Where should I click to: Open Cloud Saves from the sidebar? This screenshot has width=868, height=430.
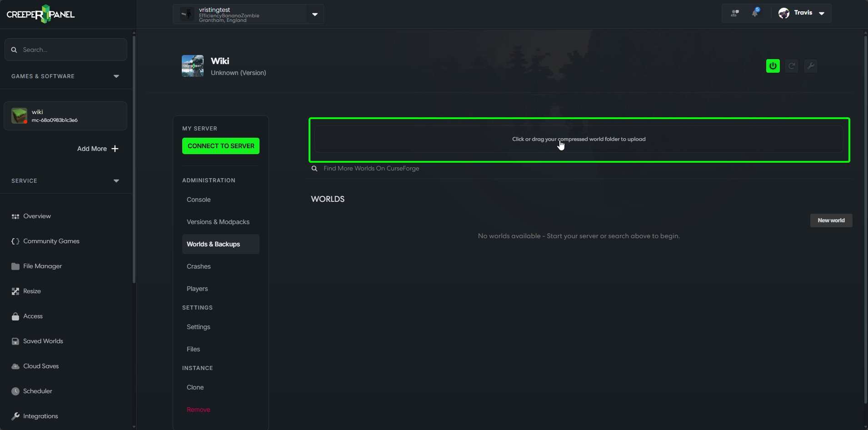click(41, 366)
